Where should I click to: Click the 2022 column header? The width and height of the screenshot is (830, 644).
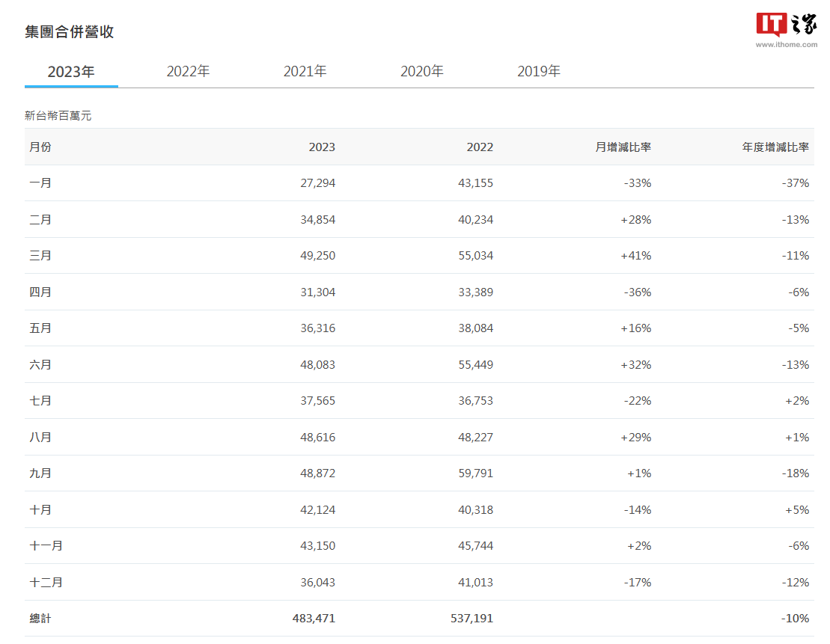point(479,147)
